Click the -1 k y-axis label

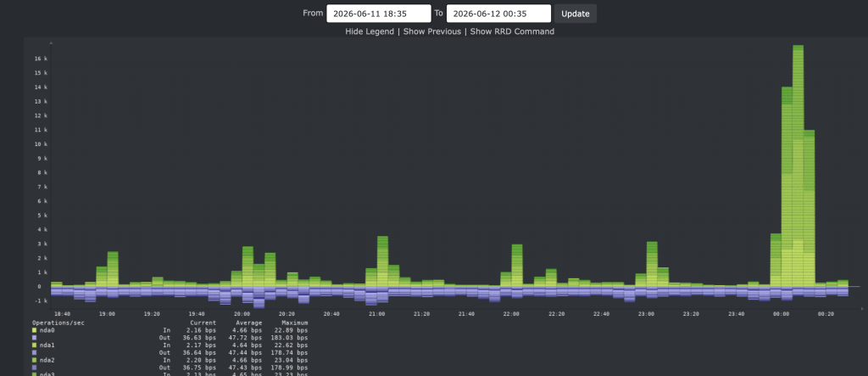(41, 300)
